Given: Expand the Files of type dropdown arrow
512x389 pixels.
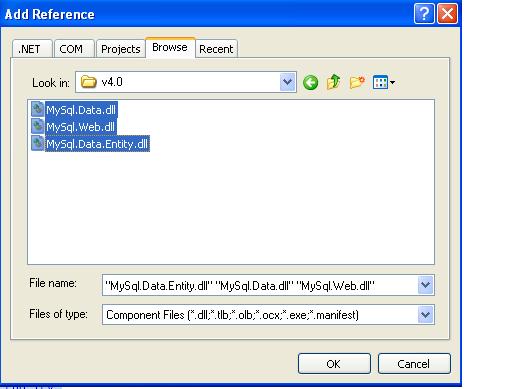Looking at the screenshot, I should 426,314.
